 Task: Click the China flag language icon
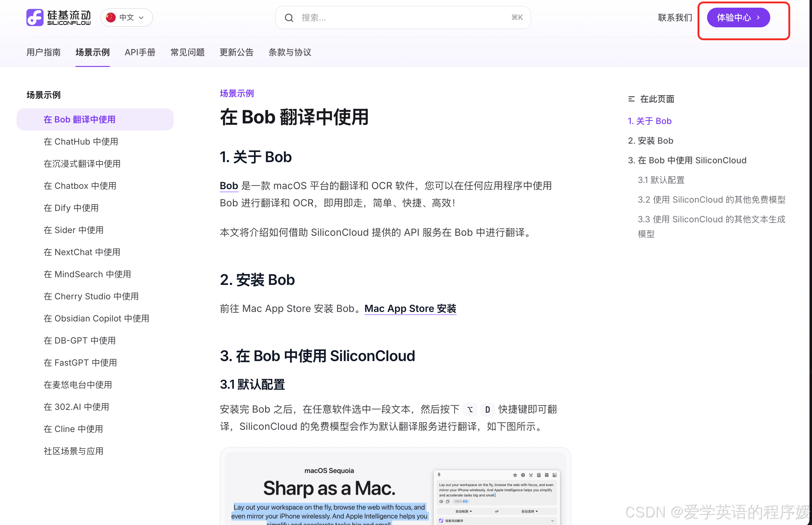[111, 17]
